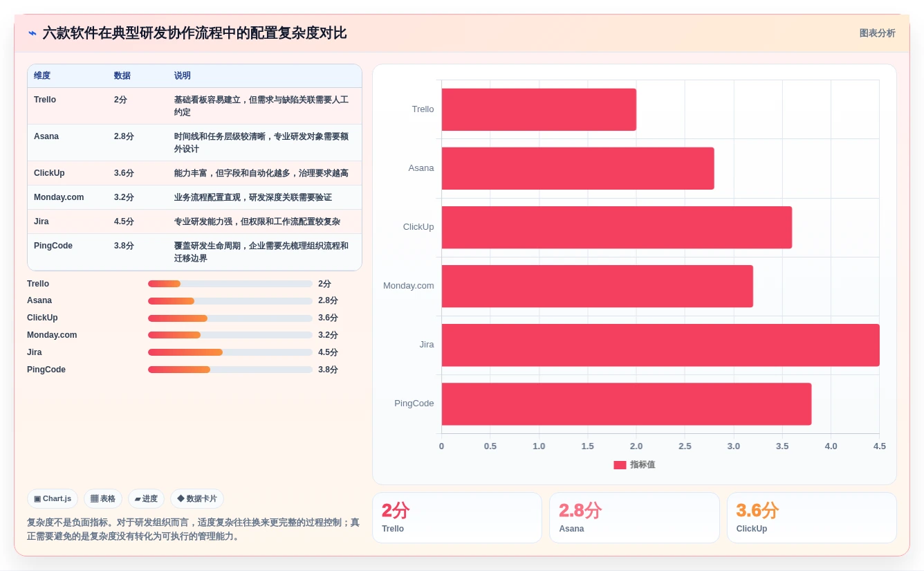Screen dimensions: 924x571
Task: Click the footnote paragraph starting 复杂度不是负面指标
Action: 193,529
